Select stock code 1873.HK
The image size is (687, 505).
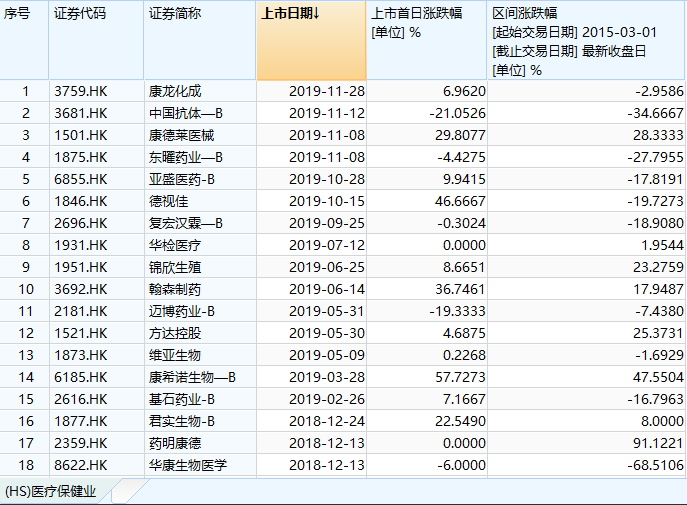(81, 355)
